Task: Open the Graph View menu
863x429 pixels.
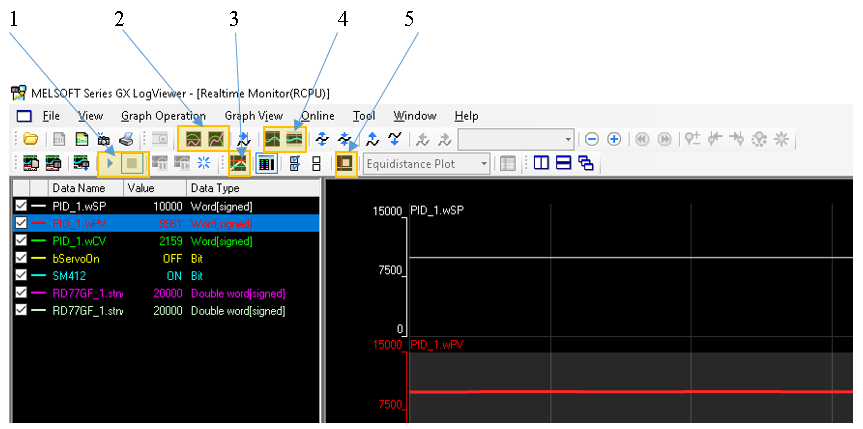Action: pyautogui.click(x=254, y=116)
